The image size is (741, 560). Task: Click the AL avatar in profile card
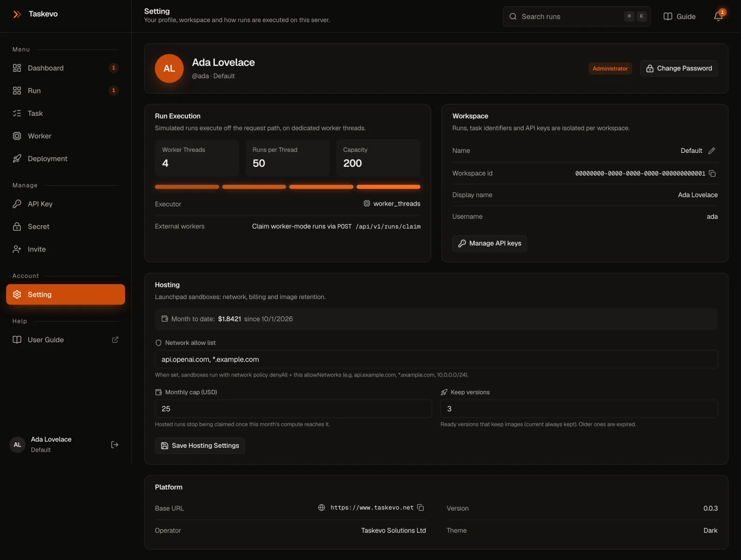169,69
